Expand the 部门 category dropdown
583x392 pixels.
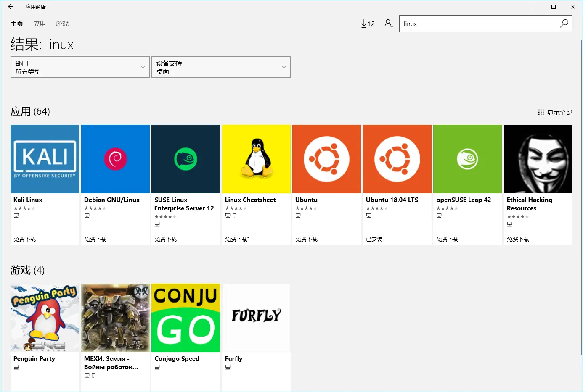coord(80,67)
